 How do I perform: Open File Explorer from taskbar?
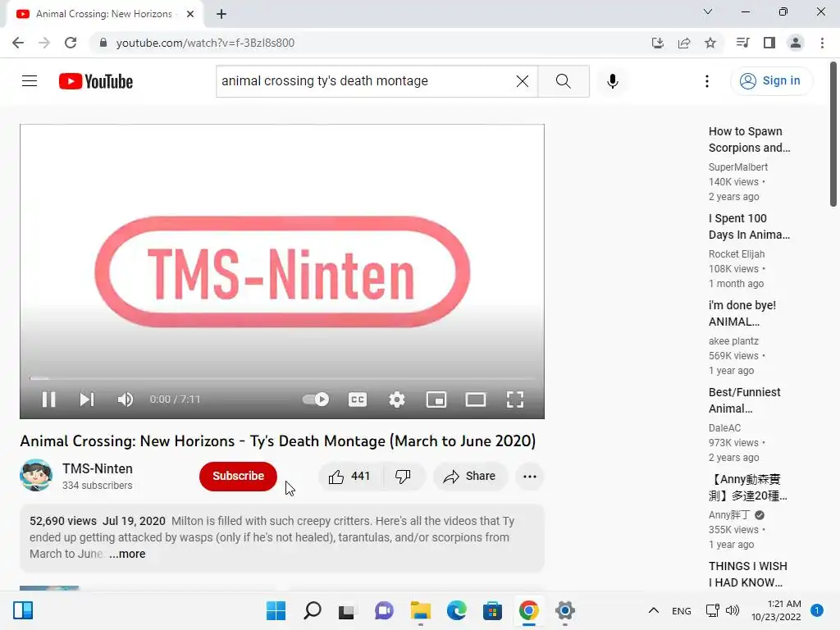pyautogui.click(x=421, y=610)
